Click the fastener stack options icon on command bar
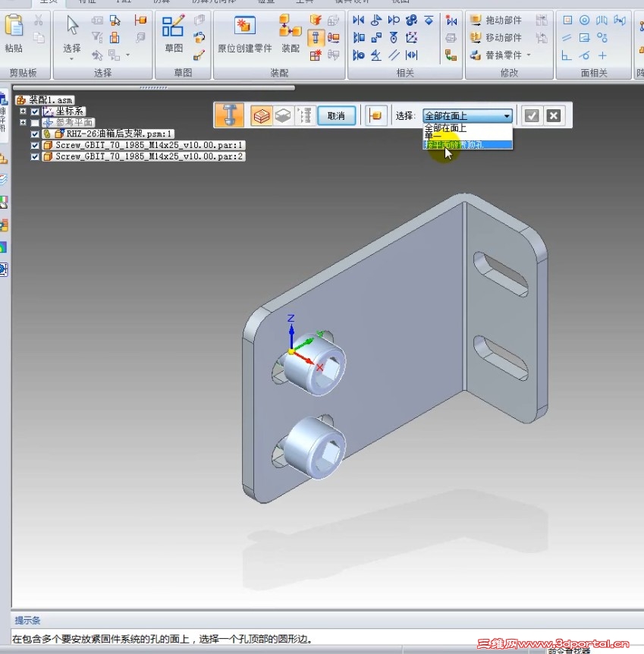The width and height of the screenshot is (644, 654). coord(304,115)
